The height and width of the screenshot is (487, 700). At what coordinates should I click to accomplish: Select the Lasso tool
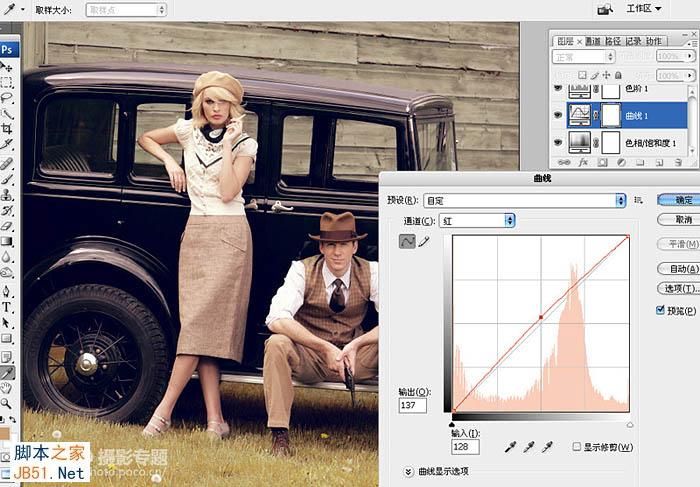tap(7, 98)
